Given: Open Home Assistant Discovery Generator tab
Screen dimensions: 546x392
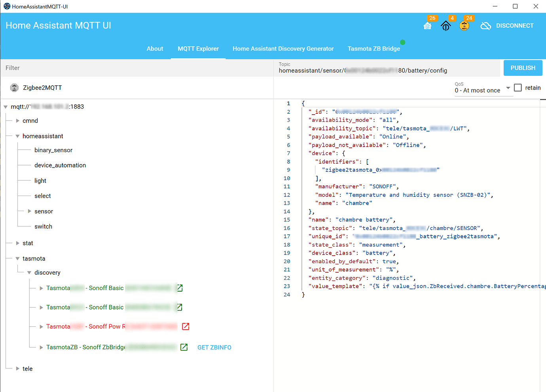Looking at the screenshot, I should tap(283, 49).
